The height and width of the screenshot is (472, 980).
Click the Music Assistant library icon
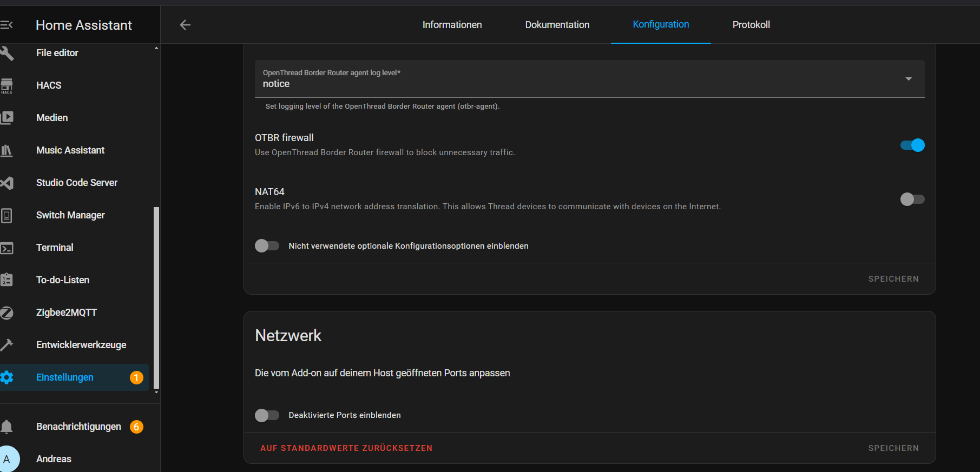pos(6,150)
